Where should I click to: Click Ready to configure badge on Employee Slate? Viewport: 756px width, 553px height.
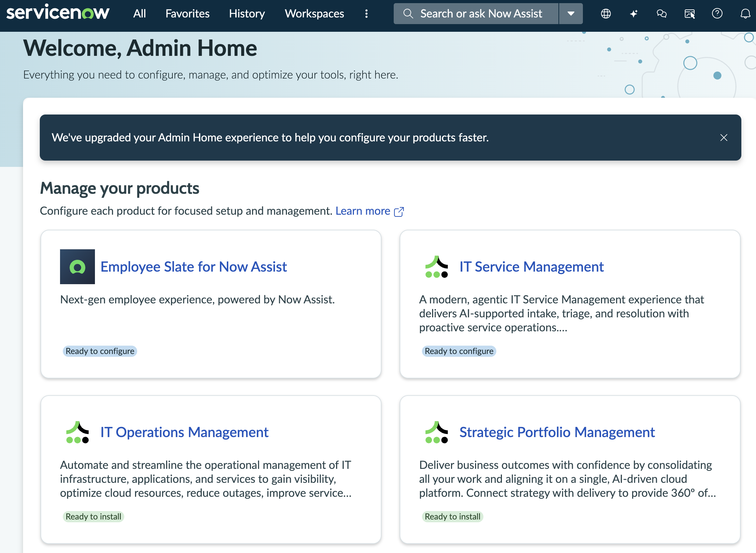(x=100, y=351)
